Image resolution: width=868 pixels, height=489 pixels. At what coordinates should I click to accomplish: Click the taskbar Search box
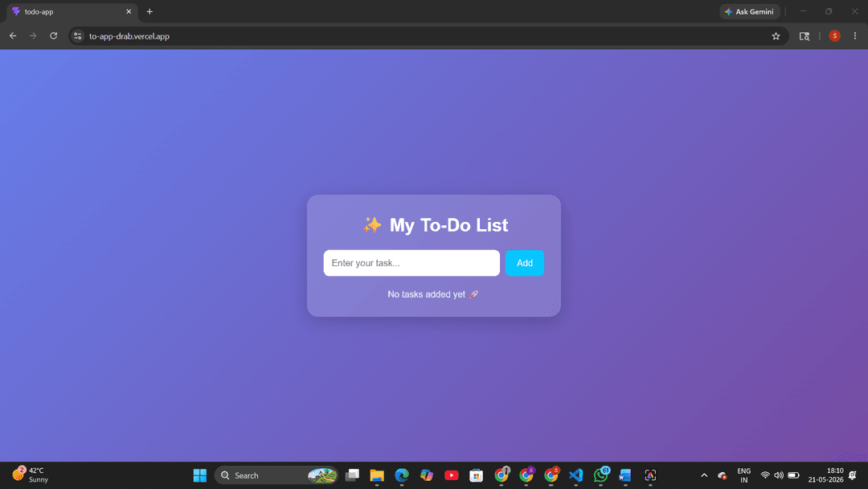276,475
